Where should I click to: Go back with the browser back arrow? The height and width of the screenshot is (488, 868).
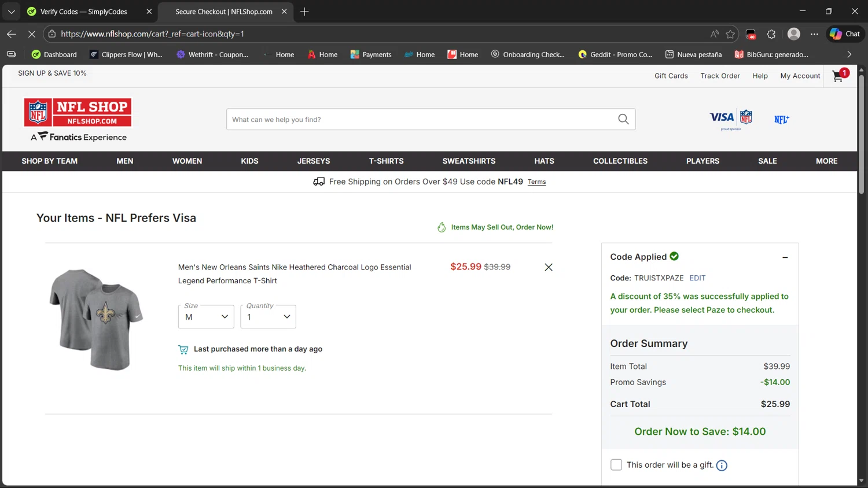tap(12, 34)
